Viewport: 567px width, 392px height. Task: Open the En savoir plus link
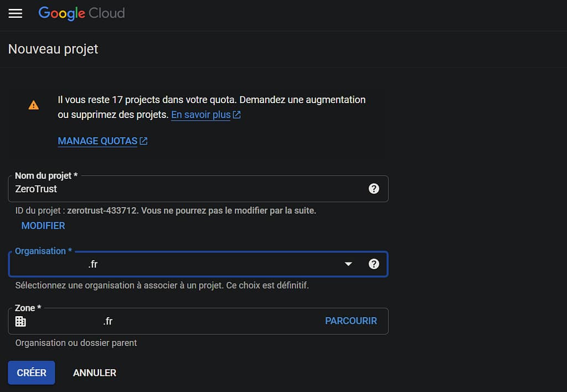[200, 115]
